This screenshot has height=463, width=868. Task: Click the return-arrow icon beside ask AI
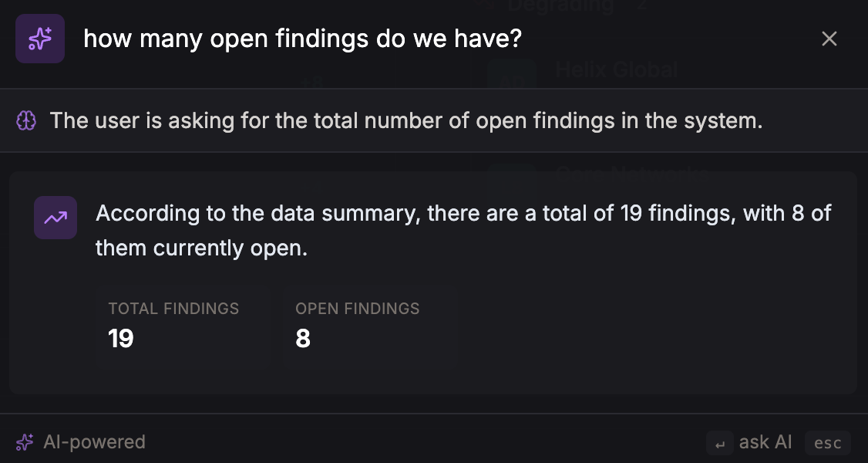[719, 443]
